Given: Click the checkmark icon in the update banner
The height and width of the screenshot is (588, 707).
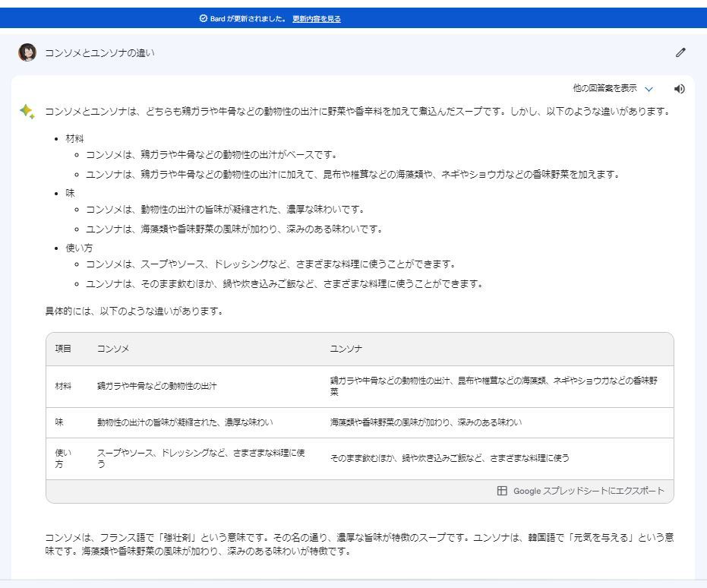Looking at the screenshot, I should [203, 19].
